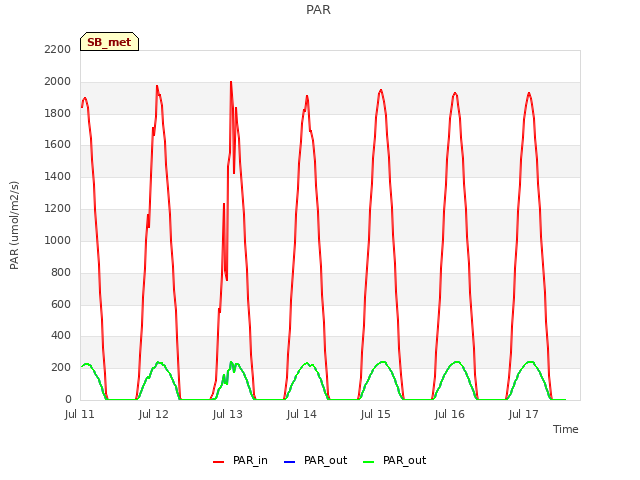Click the green PAR_out legend swatch
The height and width of the screenshot is (480, 640).
[x=369, y=462]
